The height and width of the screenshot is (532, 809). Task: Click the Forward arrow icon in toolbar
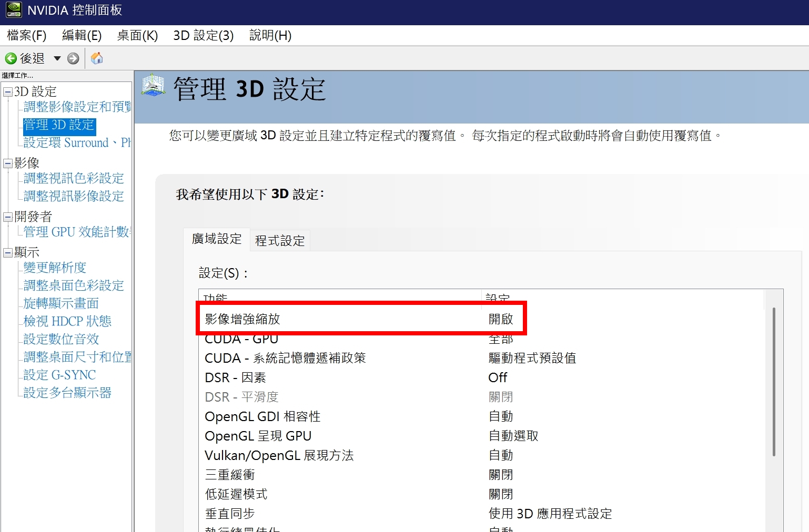click(73, 58)
